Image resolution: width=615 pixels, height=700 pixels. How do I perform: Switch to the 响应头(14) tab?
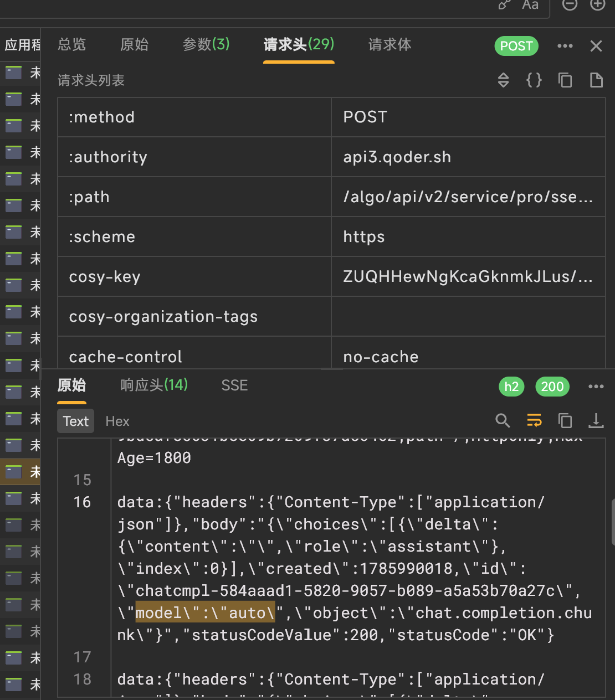154,385
